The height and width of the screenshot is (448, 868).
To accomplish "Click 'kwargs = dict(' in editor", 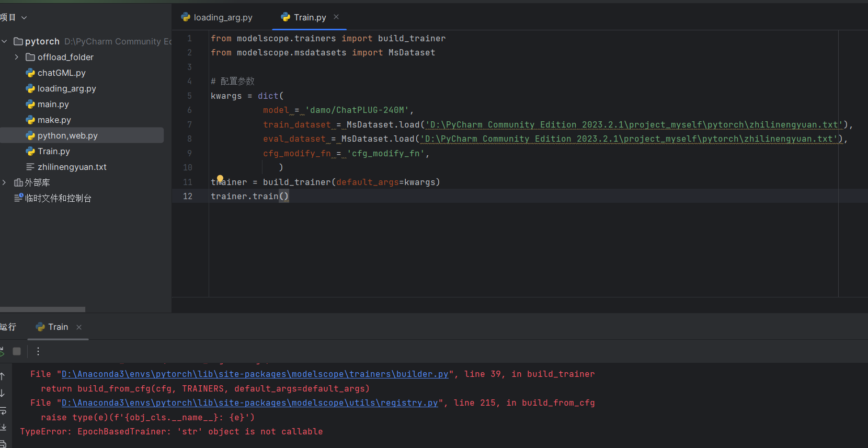I will (247, 96).
